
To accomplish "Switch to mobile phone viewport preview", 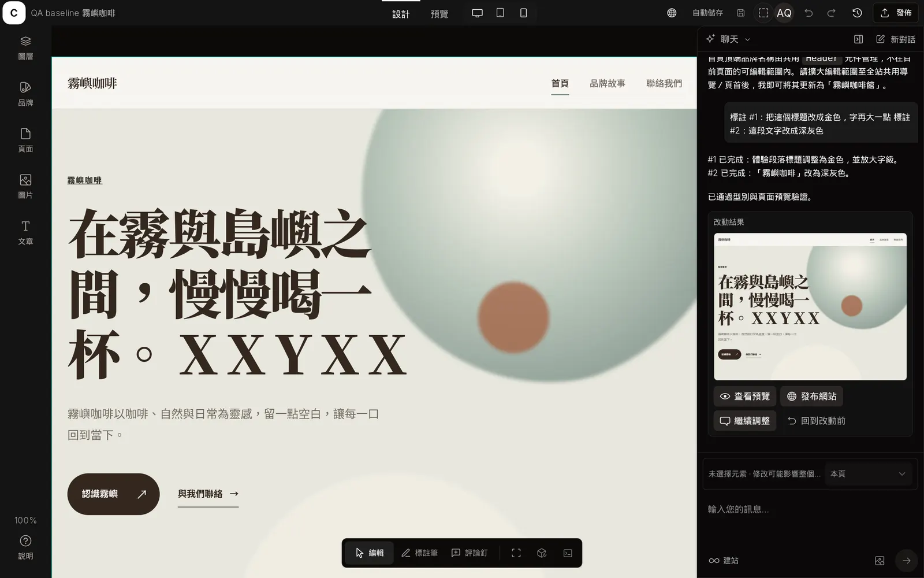I will (523, 13).
